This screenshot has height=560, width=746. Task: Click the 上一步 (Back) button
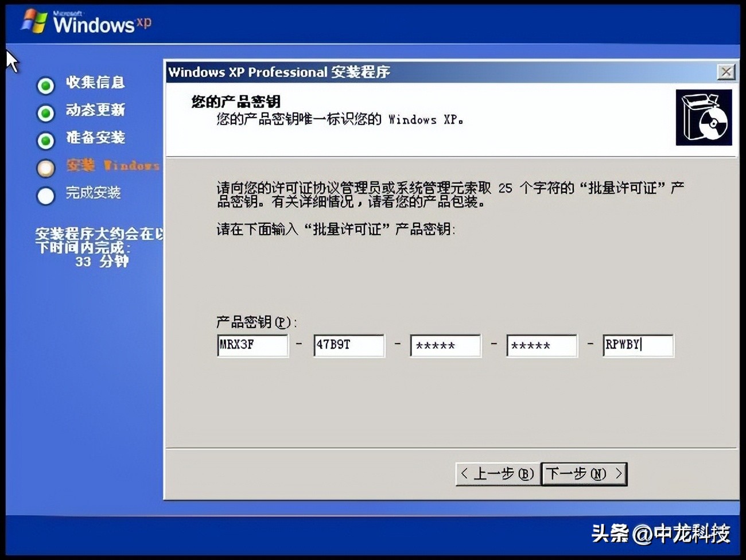pyautogui.click(x=497, y=474)
